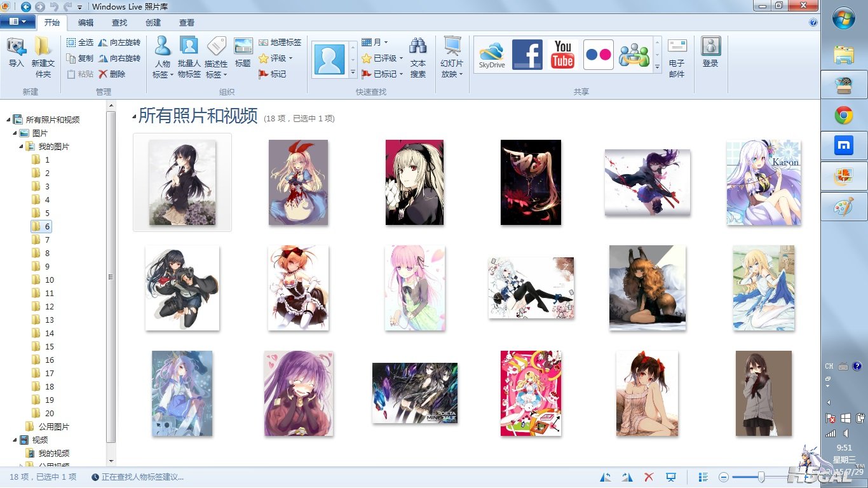This screenshot has width=868, height=488.
Task: Create a new folder with 新建文件夹
Action: [x=43, y=57]
